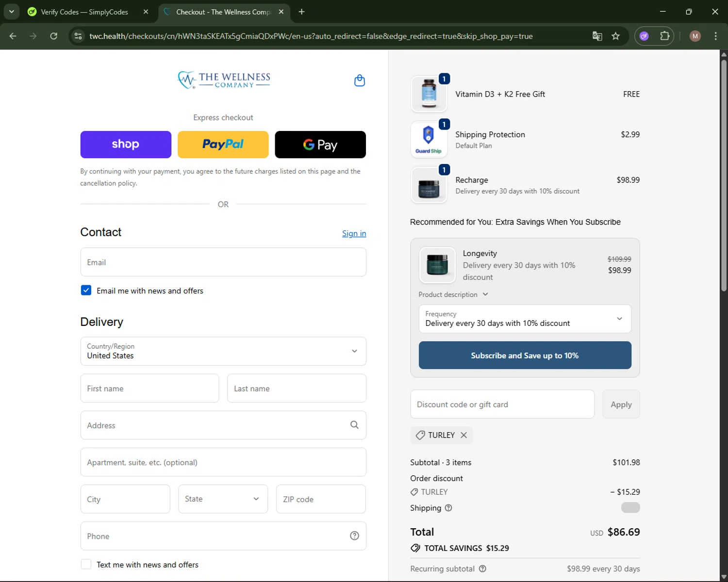Click the Address input field
Viewport: 728px width, 582px height.
[223, 425]
